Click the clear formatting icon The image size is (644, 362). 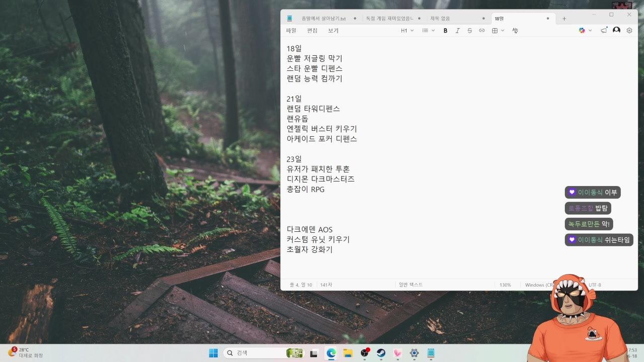coord(515,31)
